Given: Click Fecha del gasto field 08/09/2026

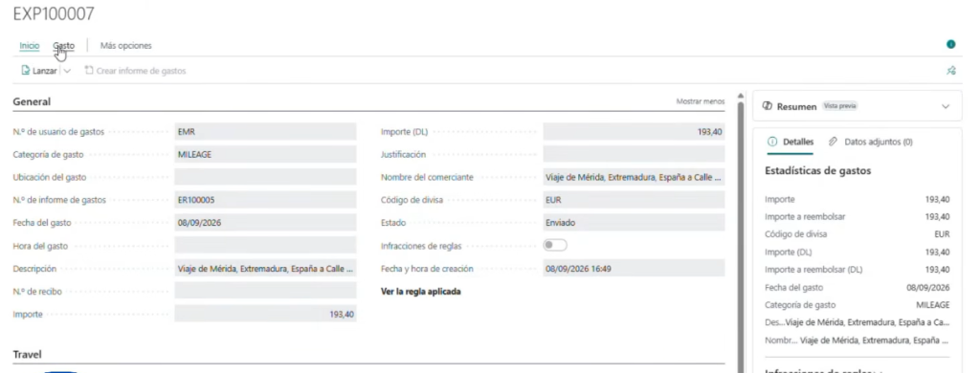Looking at the screenshot, I should 266,223.
